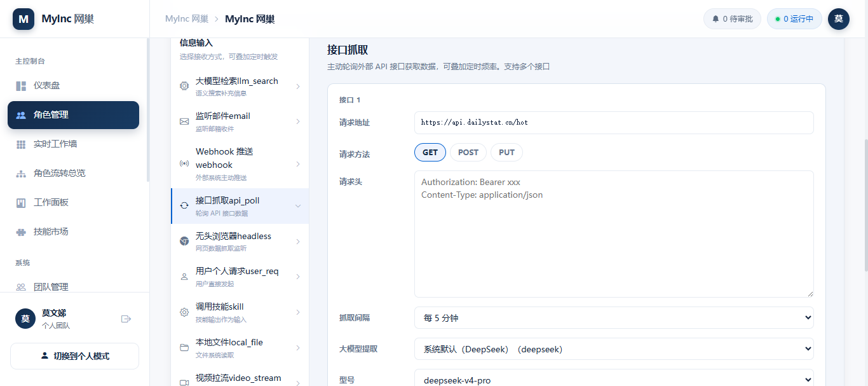Click the broadcast icon for Webhook 推送
The width and height of the screenshot is (868, 386).
pos(184,164)
